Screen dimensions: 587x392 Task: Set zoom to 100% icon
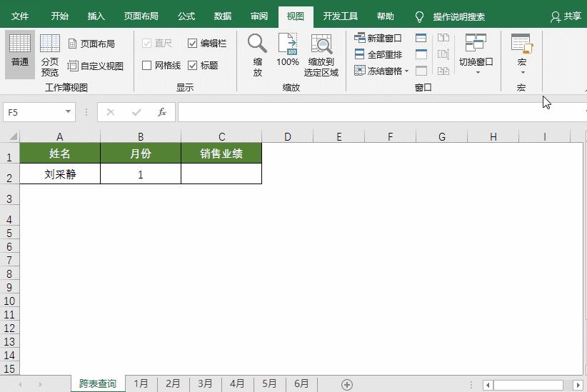pyautogui.click(x=288, y=49)
